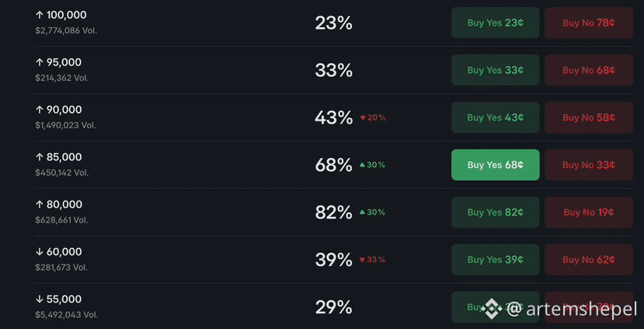Click the red down 33% indicator beside 39%

pos(372,260)
